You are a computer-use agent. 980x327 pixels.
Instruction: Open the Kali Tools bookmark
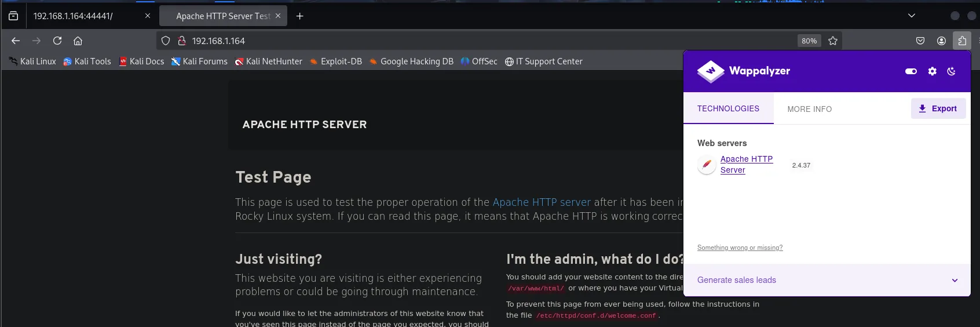tap(87, 61)
